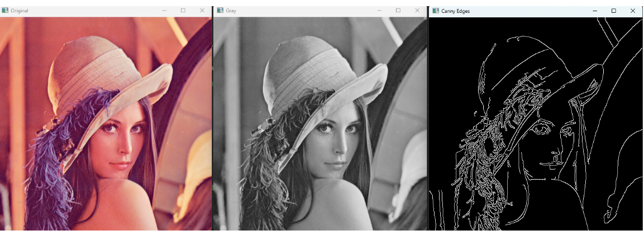Click the grayscale Lena image in Gray window
Viewport: 644px width, 235px height.
tap(320, 124)
